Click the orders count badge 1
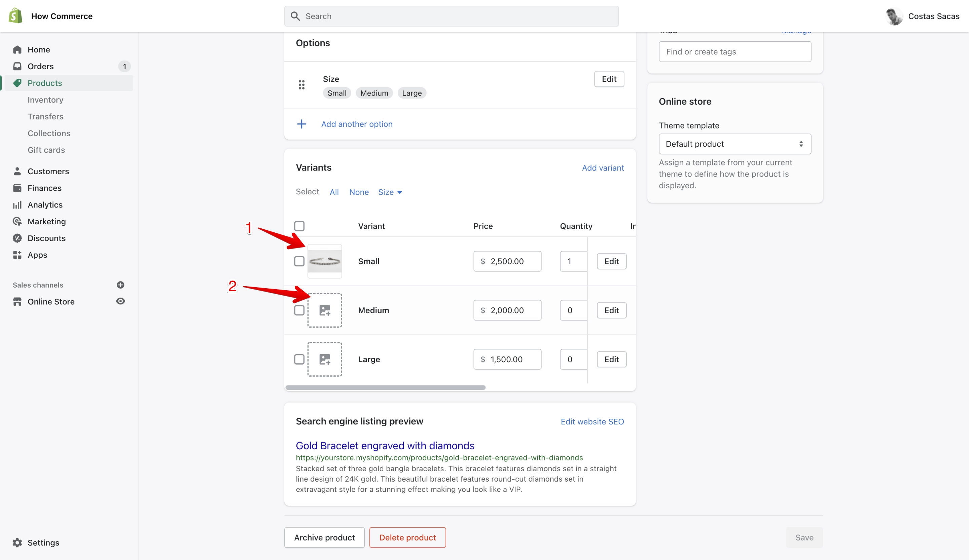The width and height of the screenshot is (969, 560). [124, 67]
